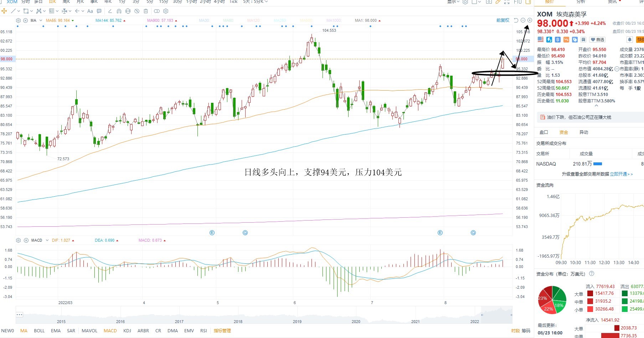Expand pattern tool dropdown arrow
Viewport: 644px width, 338px height.
tap(44, 11)
